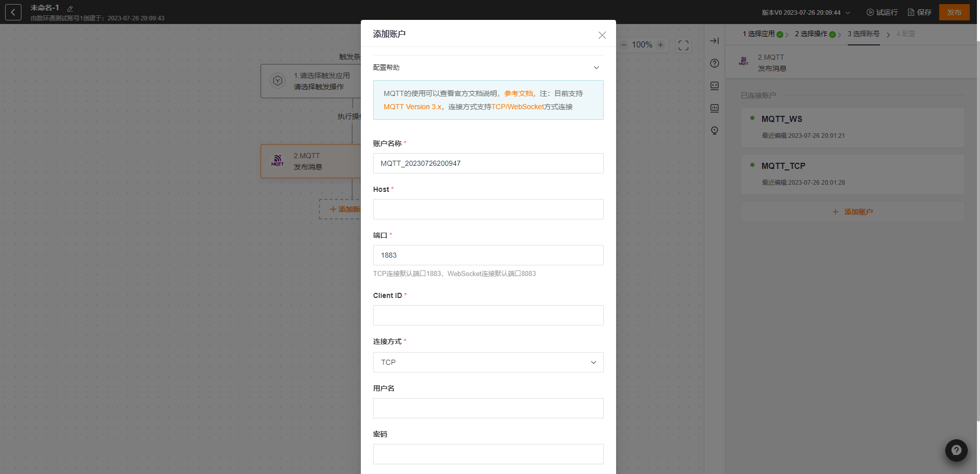
Task: Select the trigger node 请选择触发应用
Action: (311, 81)
